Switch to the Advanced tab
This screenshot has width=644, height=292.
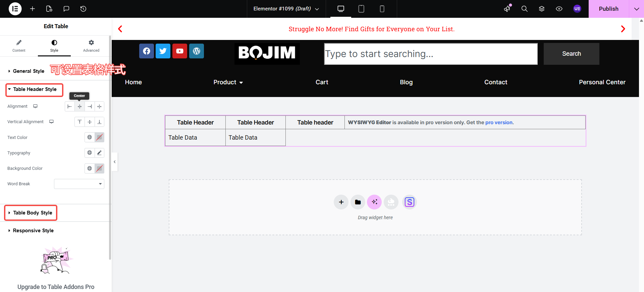click(91, 46)
